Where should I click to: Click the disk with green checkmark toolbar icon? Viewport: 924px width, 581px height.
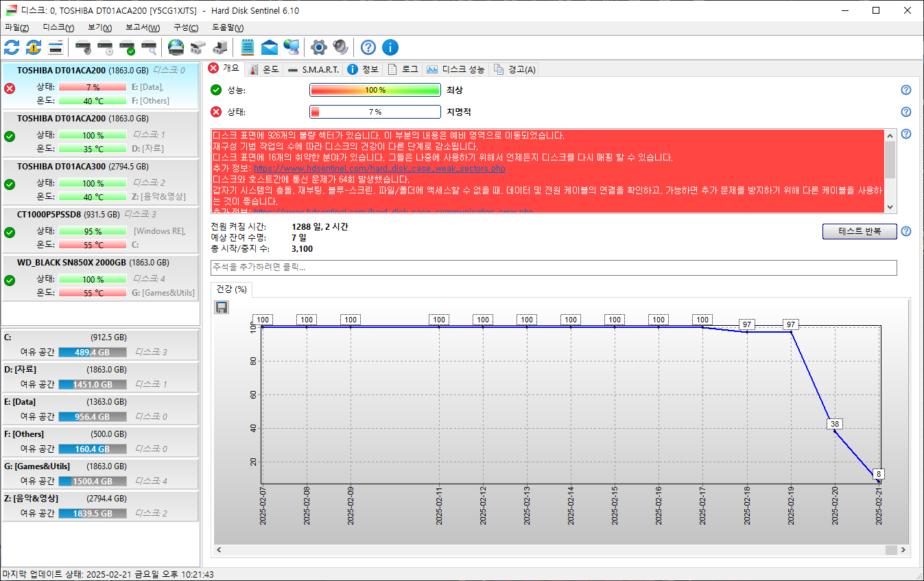[127, 47]
